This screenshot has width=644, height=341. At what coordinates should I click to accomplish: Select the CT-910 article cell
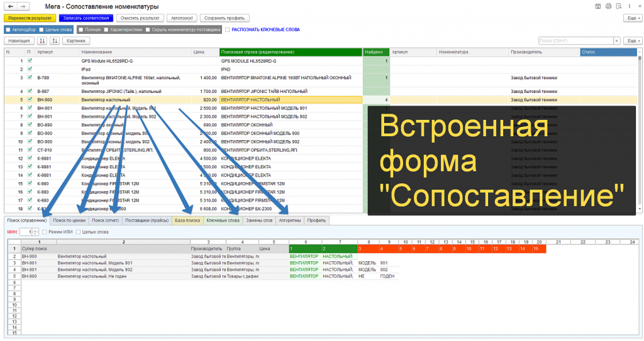click(57, 150)
